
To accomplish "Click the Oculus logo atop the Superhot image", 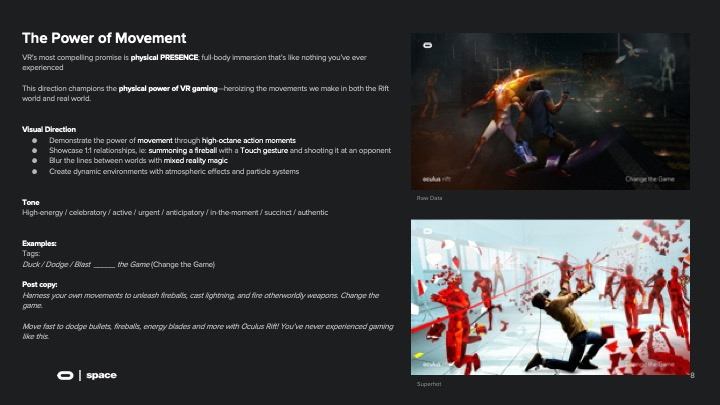I will tap(428, 231).
